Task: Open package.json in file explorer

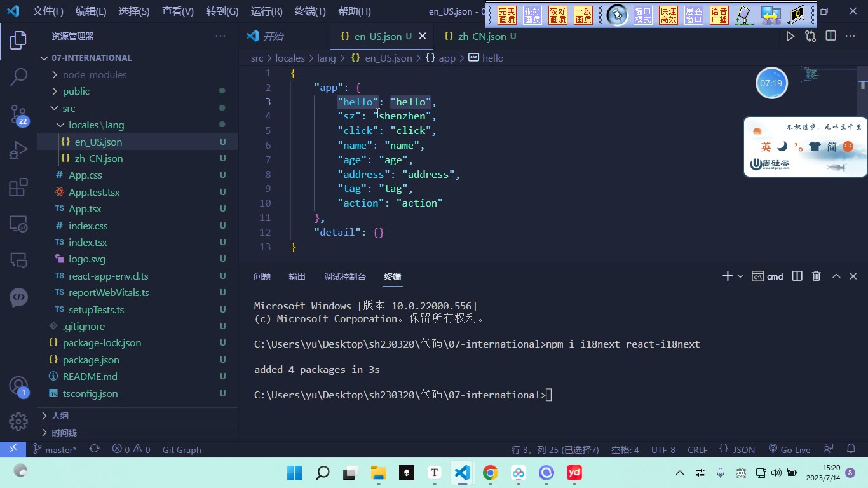Action: [91, 360]
